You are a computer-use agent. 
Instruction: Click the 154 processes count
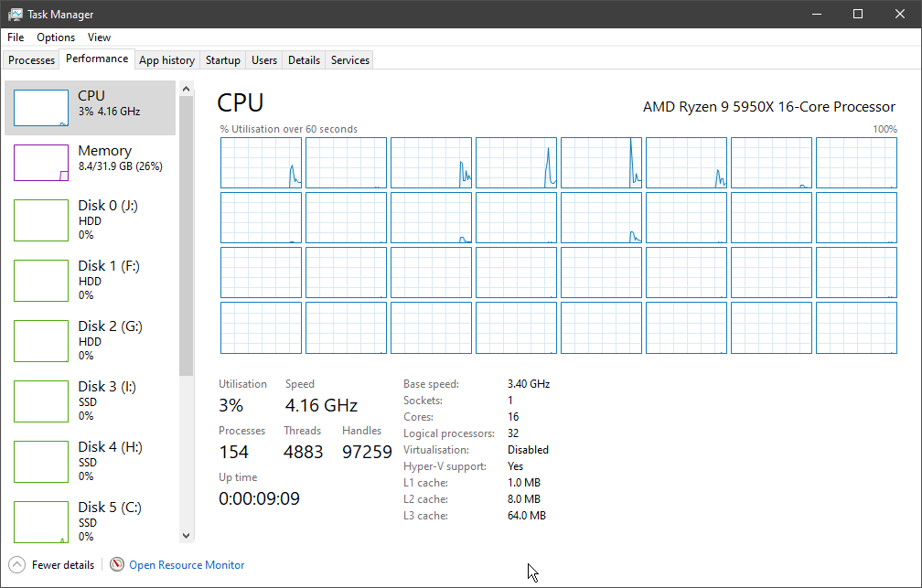(x=233, y=452)
